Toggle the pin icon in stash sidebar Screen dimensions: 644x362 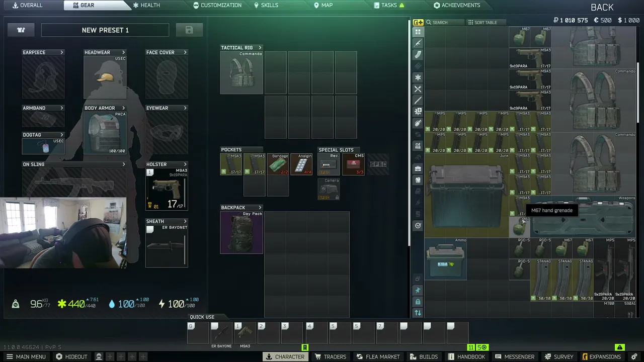[418, 290]
